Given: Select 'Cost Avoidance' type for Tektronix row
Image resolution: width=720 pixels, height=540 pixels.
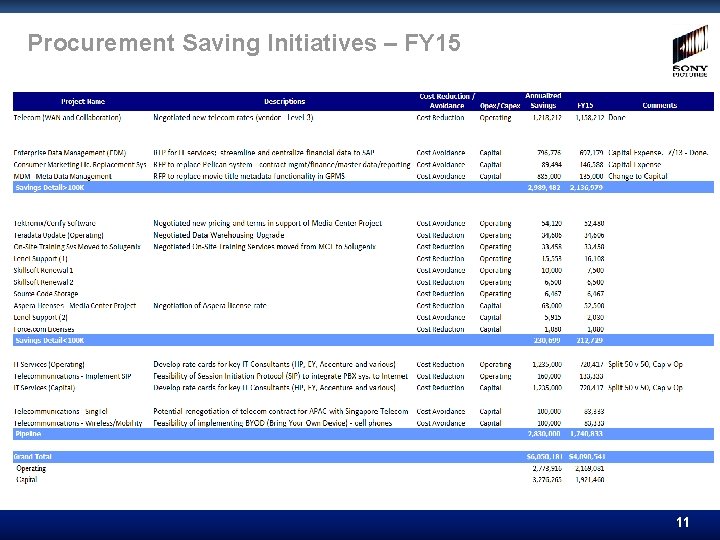Looking at the screenshot, I should (441, 223).
